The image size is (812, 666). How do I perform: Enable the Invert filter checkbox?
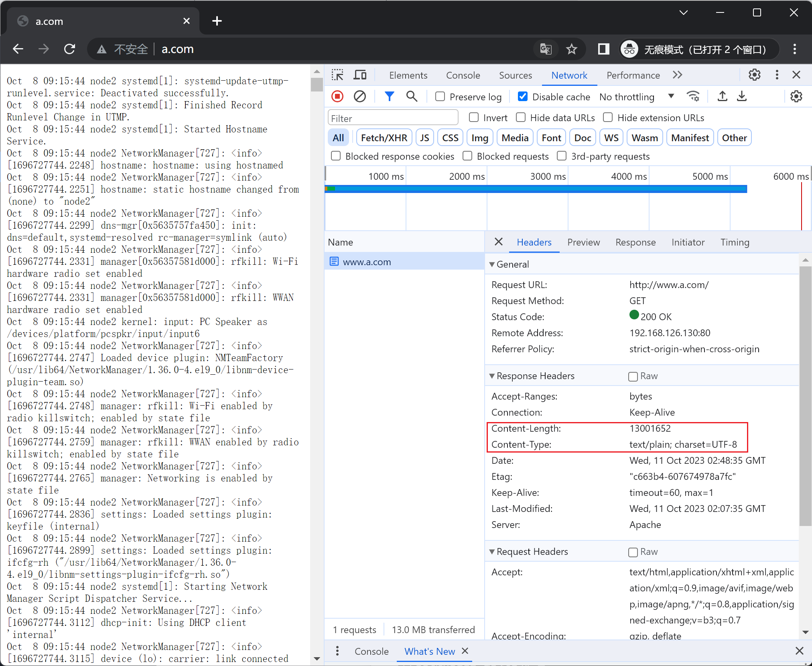(473, 118)
